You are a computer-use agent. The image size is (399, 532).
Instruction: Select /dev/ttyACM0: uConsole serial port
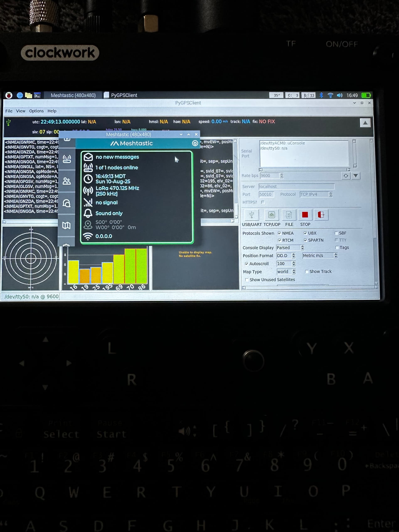point(283,143)
